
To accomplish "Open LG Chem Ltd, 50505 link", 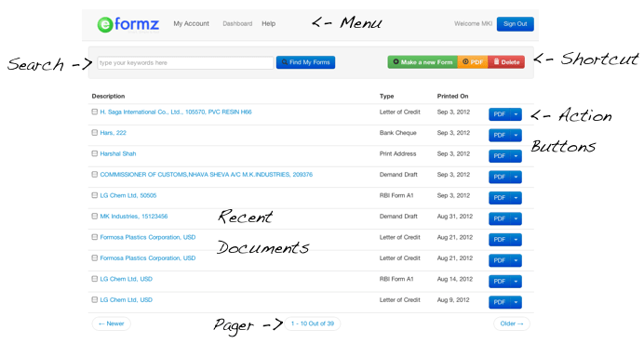I will (x=128, y=196).
